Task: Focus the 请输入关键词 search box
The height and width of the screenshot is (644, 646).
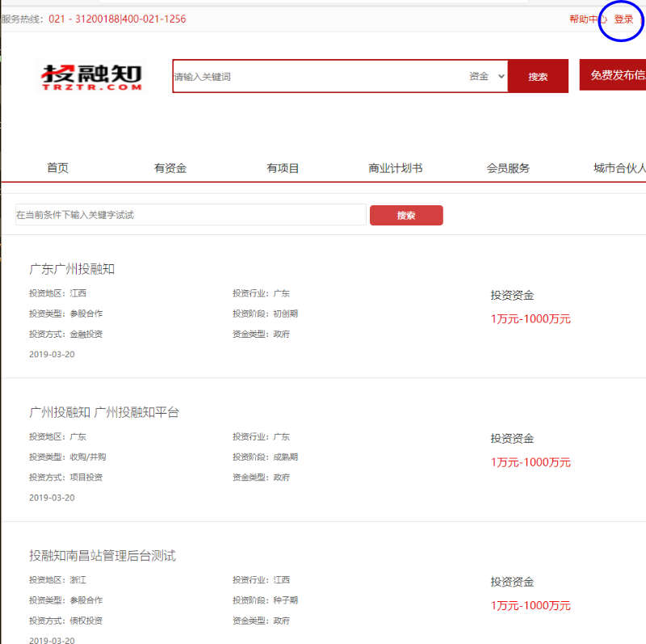Action: [x=315, y=77]
